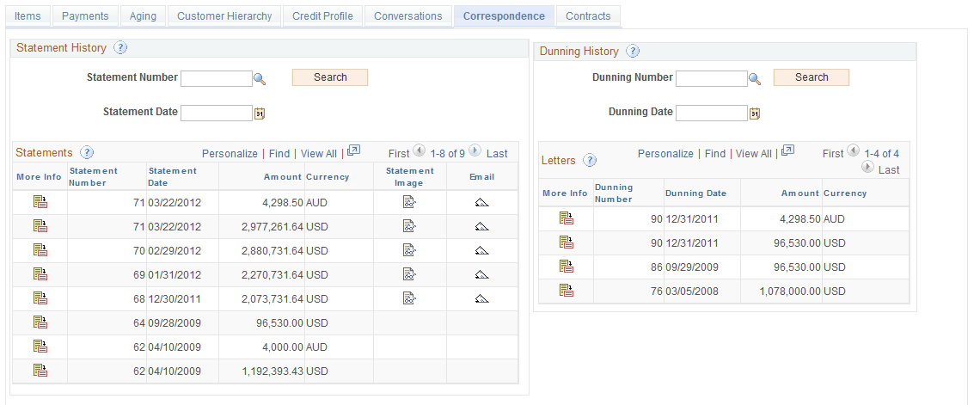This screenshot has width=980, height=405.
Task: Open More Info for dunning 90 USD letter
Action: click(567, 242)
